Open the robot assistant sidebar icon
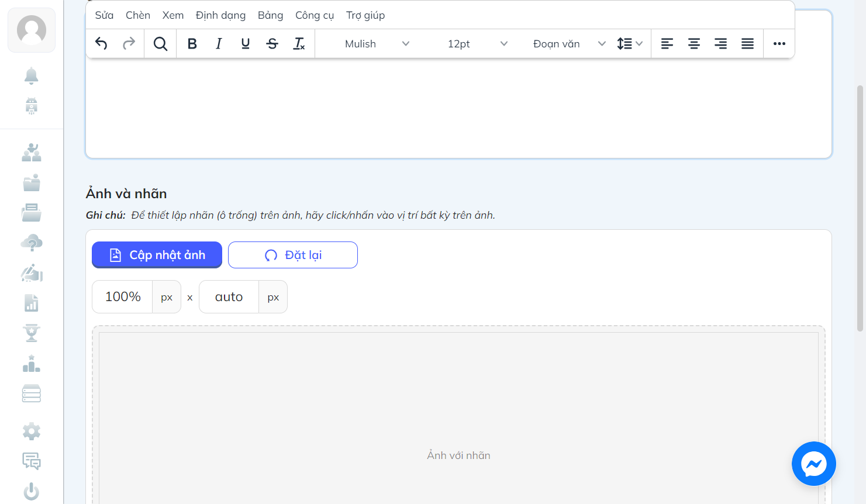866x504 pixels. pos(32,106)
